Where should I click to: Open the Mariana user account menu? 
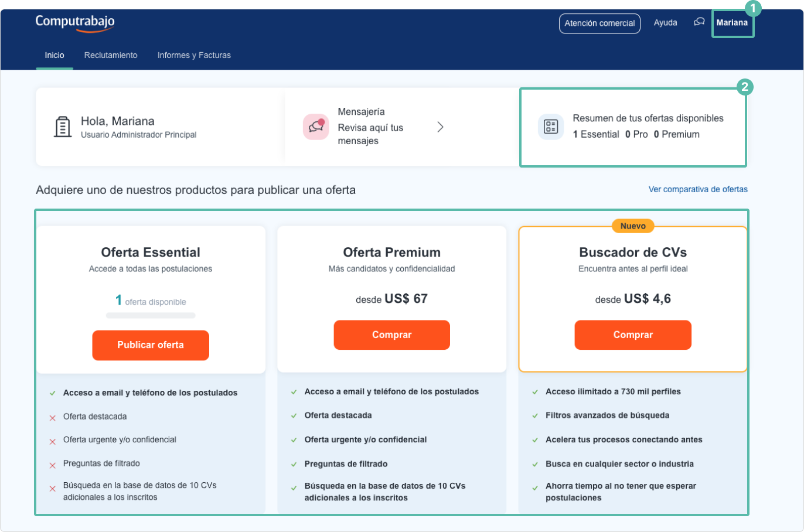click(732, 23)
